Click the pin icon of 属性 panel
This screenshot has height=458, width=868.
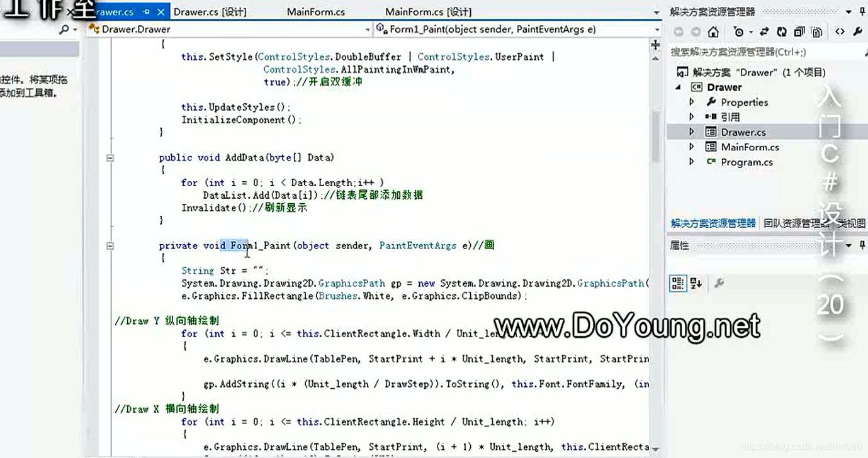(861, 245)
